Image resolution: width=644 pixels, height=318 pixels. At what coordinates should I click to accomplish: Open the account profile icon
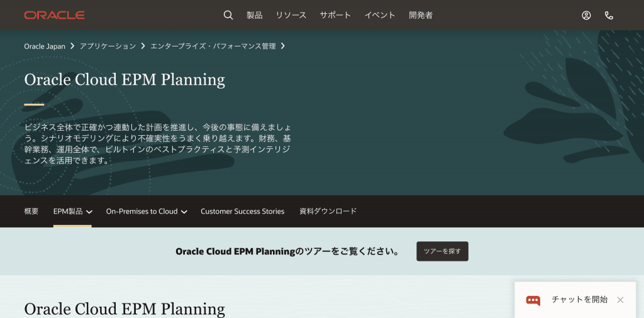tap(586, 15)
